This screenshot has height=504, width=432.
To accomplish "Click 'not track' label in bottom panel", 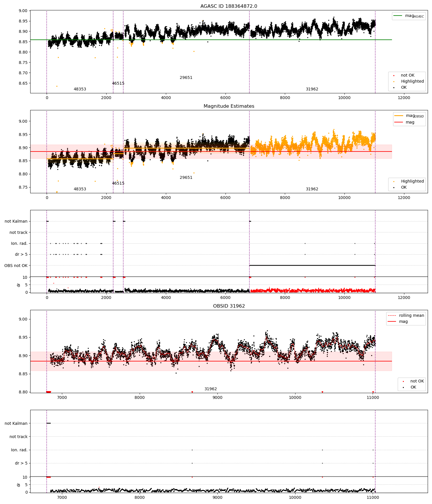I will [18, 437].
